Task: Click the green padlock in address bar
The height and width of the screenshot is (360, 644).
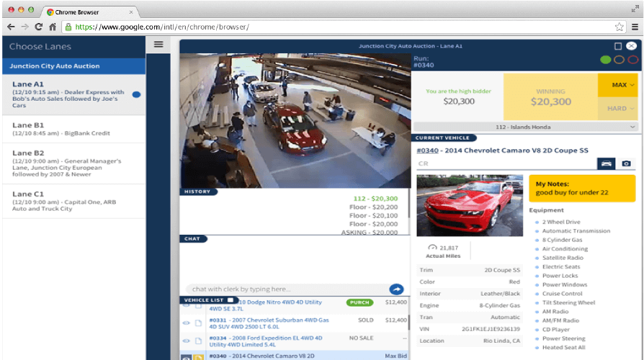Action: click(x=68, y=27)
